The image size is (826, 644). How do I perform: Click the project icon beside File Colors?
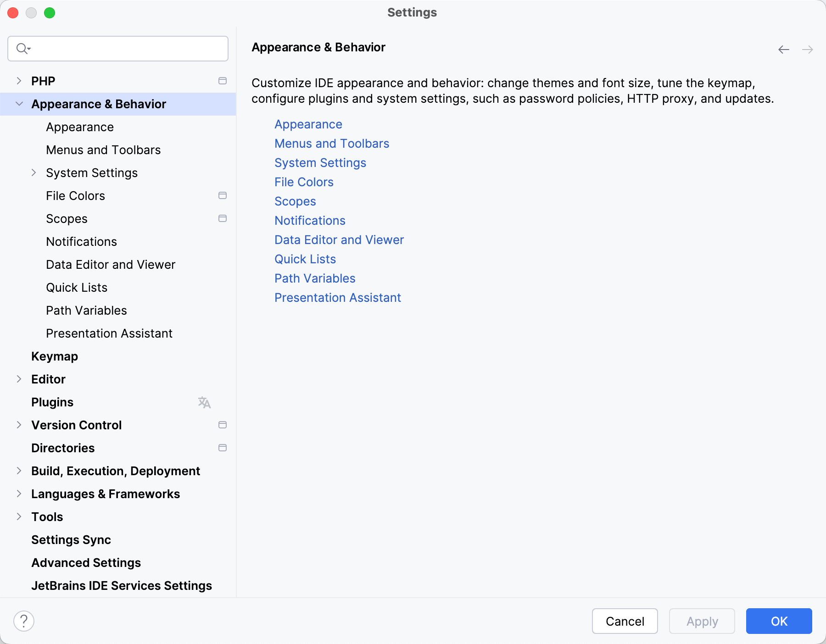[223, 195]
